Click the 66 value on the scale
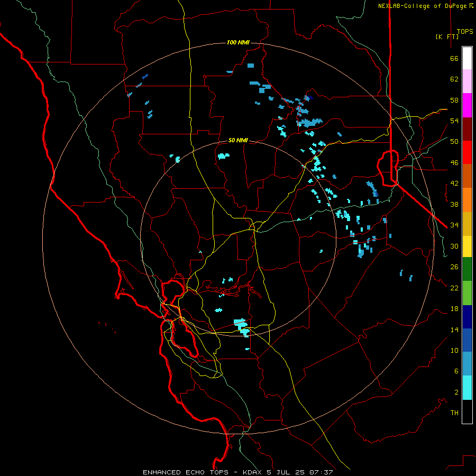Viewport: 476px width, 476px height. pos(454,59)
